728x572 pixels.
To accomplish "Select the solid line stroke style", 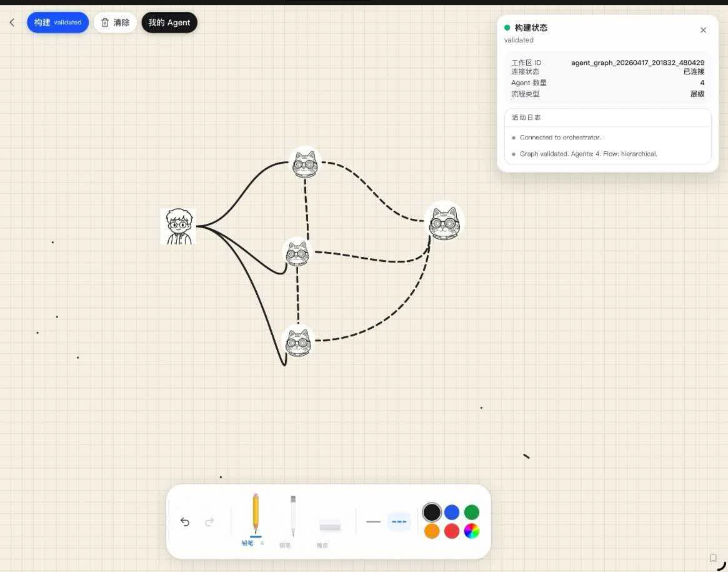I will 373,521.
